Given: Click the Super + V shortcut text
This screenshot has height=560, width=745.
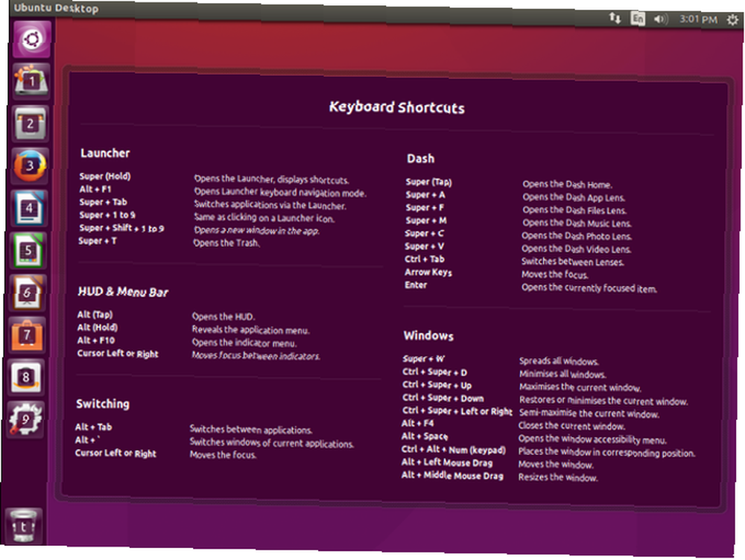Looking at the screenshot, I should [x=425, y=246].
